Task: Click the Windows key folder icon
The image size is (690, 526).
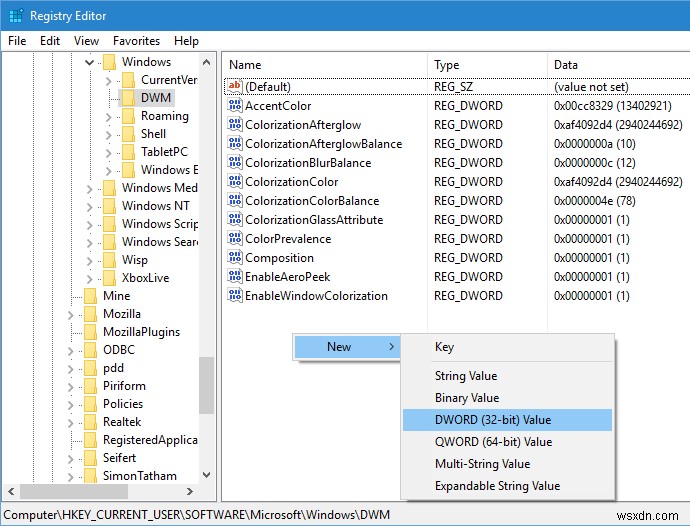Action: (109, 62)
